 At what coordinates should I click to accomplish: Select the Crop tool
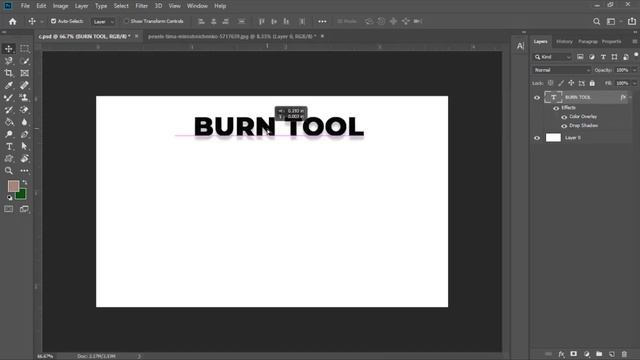[9, 73]
